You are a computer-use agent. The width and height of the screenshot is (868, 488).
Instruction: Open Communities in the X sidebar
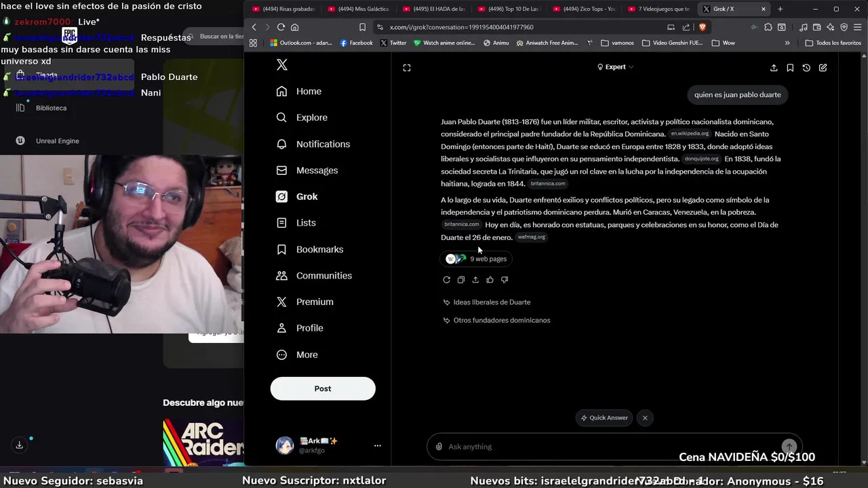(x=314, y=275)
